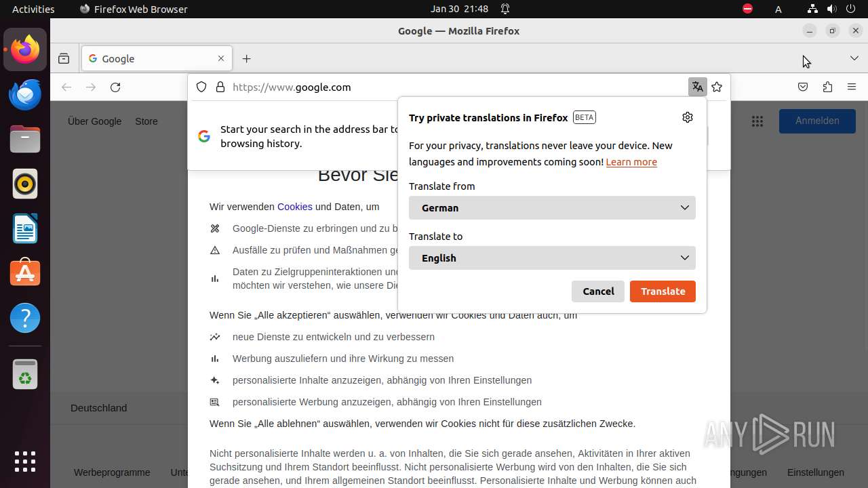Open the Activities overview
The height and width of the screenshot is (488, 868).
33,9
